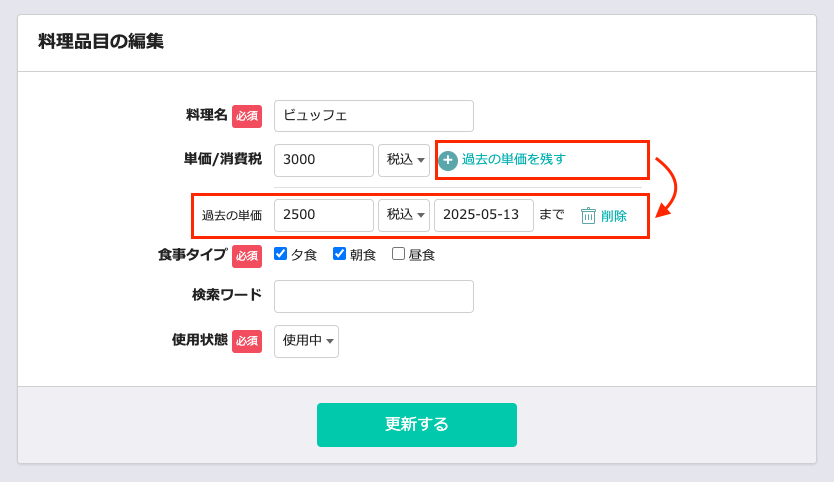Click the 更新する button
834x482 pixels.
[x=417, y=425]
